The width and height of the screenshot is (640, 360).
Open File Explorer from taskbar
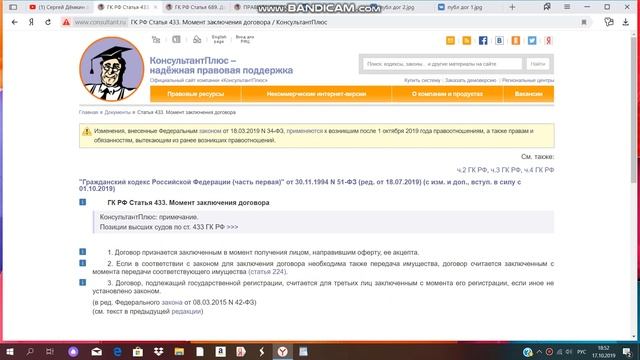179,352
